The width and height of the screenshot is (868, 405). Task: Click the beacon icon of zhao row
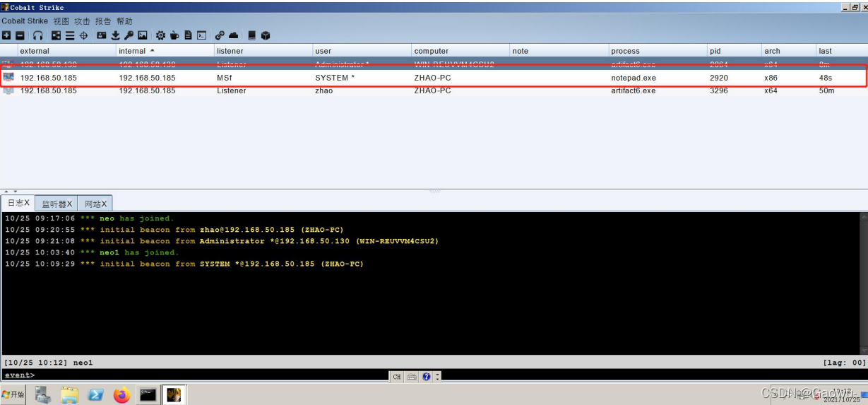[x=8, y=90]
